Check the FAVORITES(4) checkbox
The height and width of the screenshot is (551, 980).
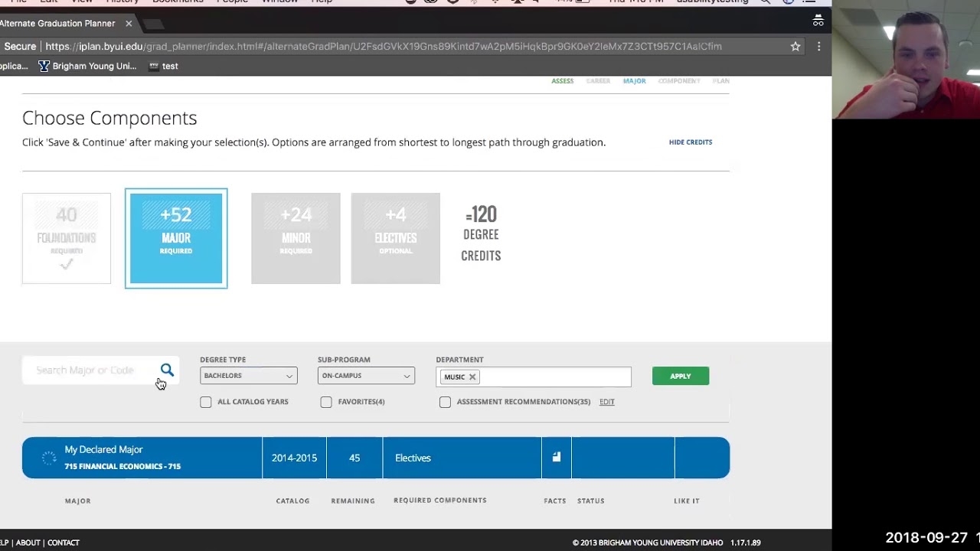tap(325, 401)
